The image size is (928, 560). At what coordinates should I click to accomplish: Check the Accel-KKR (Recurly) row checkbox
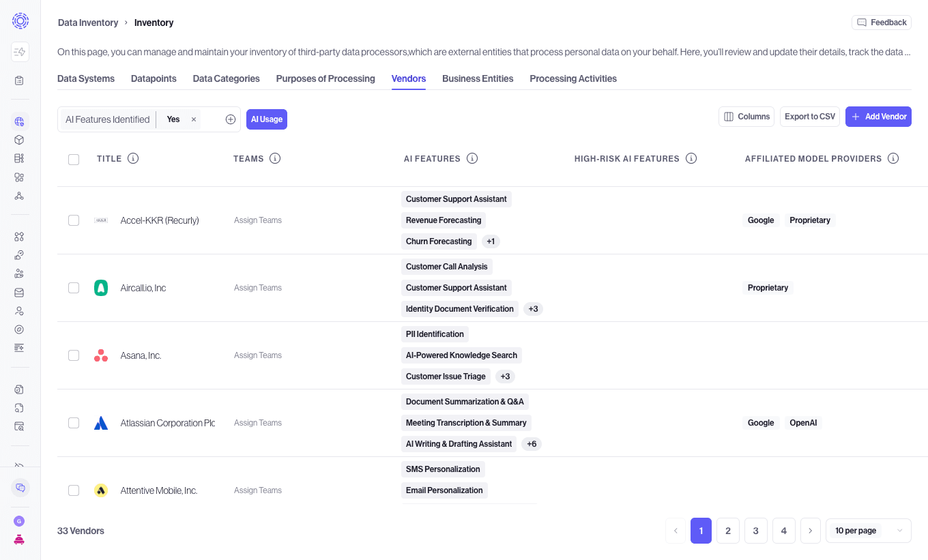(x=74, y=220)
